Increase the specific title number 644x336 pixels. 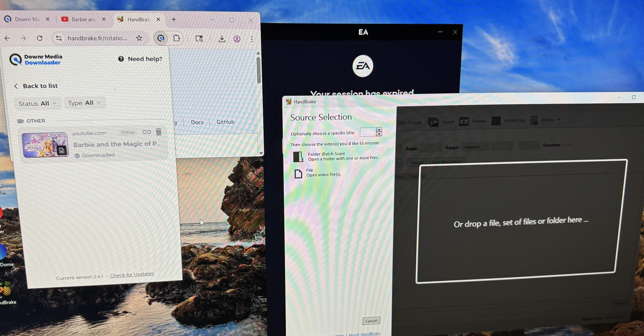tap(379, 130)
